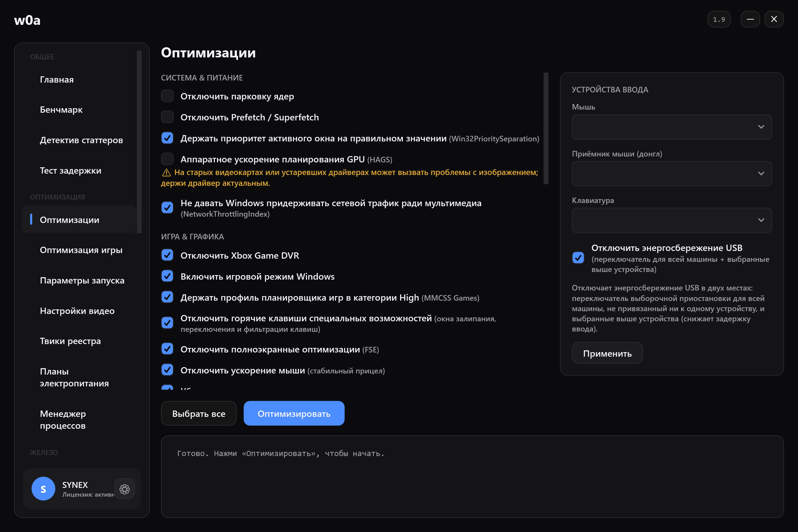Click the log output area
This screenshot has width=798, height=532.
(x=472, y=477)
